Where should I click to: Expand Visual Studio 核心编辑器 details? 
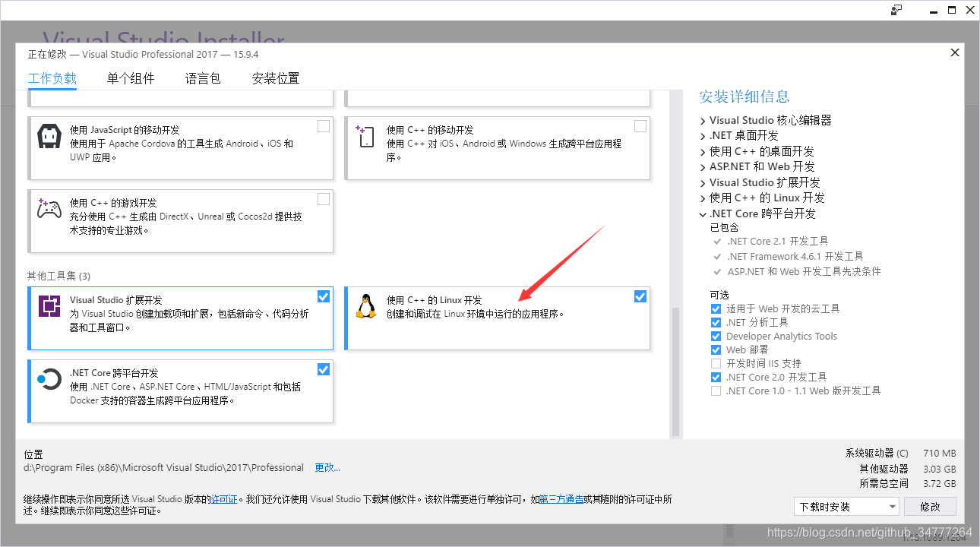pos(703,121)
